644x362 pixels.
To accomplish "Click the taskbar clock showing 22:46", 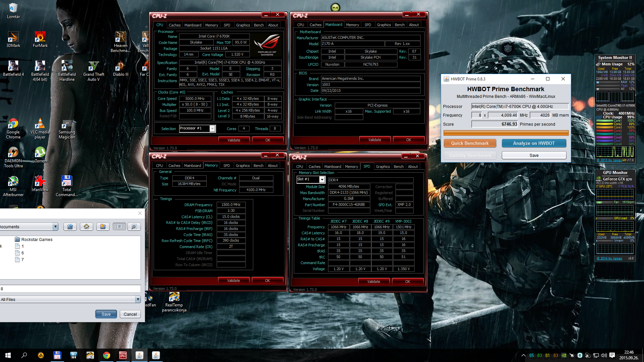I will point(629,355).
